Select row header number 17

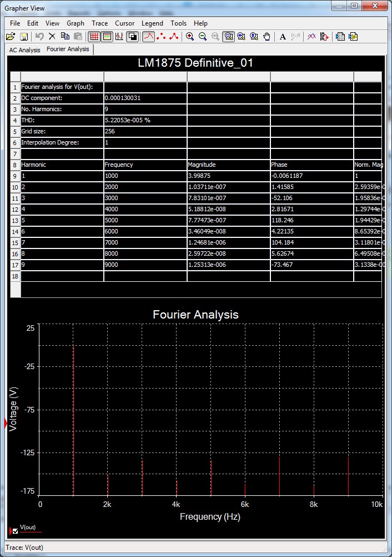coord(15,265)
